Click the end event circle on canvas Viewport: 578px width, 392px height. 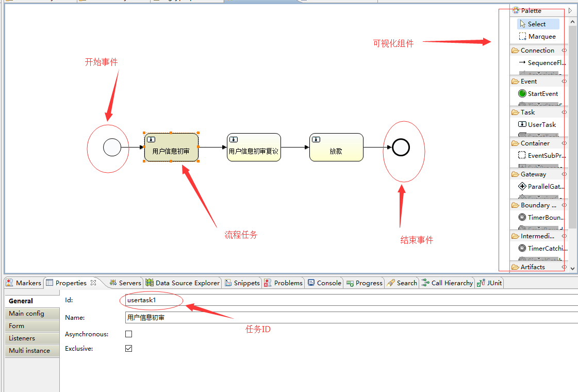tap(401, 148)
